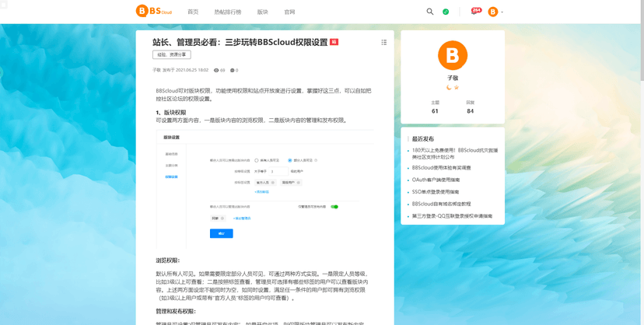
Task: Click the comment bubble icon showing 0
Action: [x=232, y=70]
